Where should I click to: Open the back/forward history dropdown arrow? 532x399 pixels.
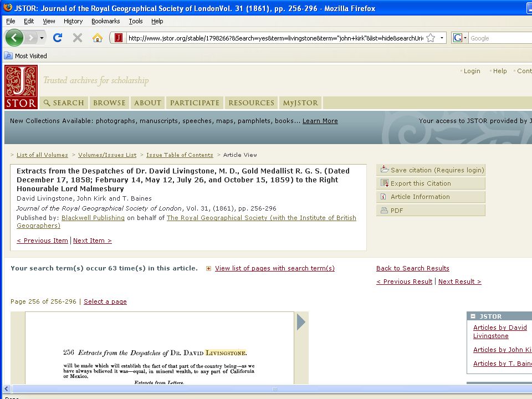click(x=42, y=38)
